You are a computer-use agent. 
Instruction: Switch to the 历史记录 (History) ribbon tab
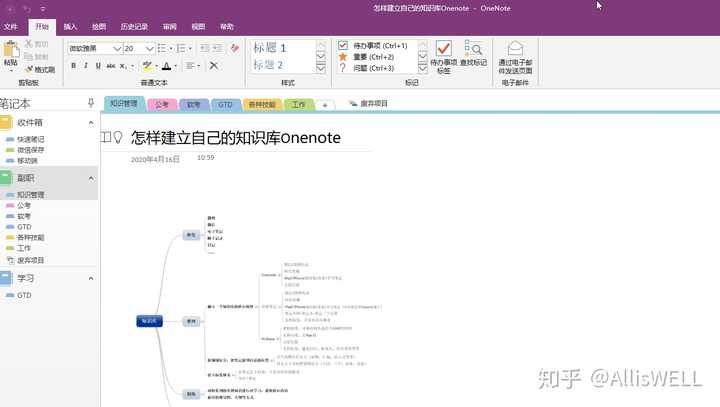(134, 27)
